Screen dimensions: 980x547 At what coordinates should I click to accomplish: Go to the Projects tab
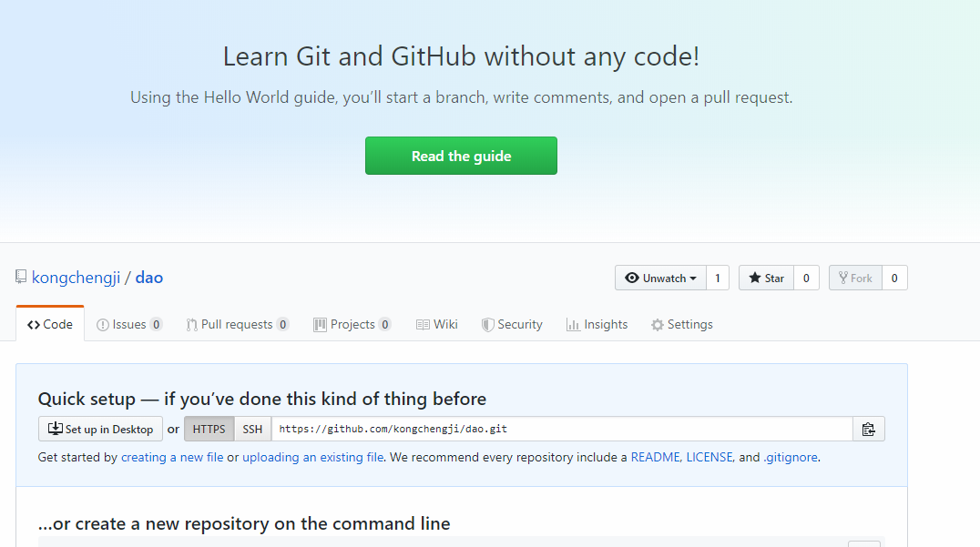click(x=352, y=324)
